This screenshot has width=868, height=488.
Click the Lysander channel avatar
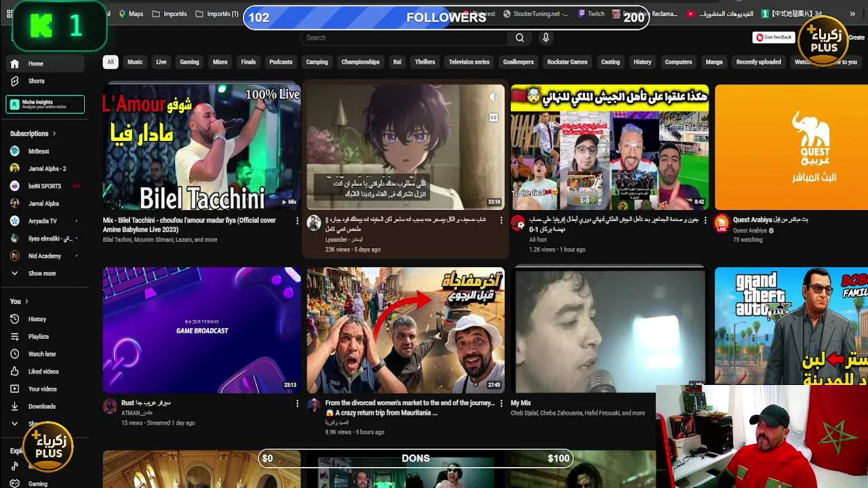click(x=313, y=224)
